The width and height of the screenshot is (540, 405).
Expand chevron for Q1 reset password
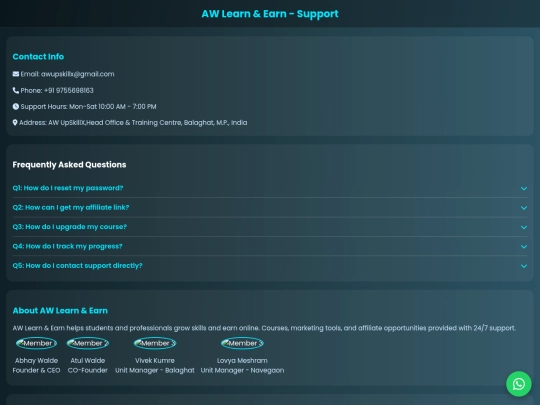[x=524, y=188]
